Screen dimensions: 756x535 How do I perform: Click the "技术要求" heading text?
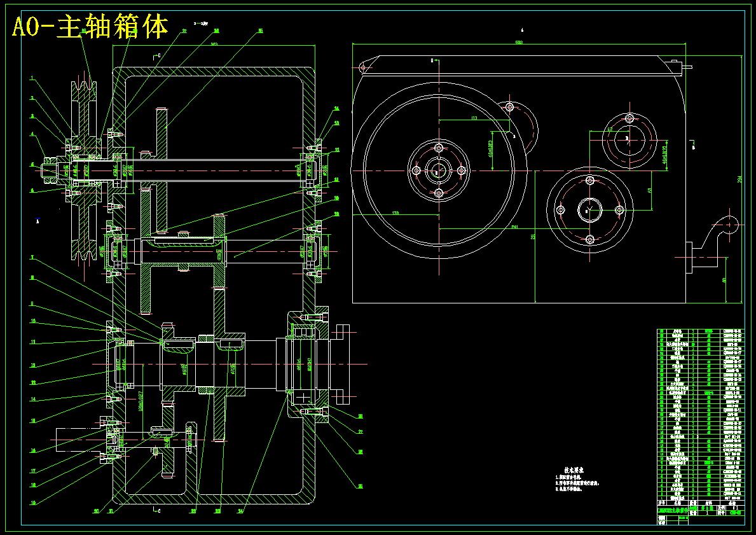point(574,470)
